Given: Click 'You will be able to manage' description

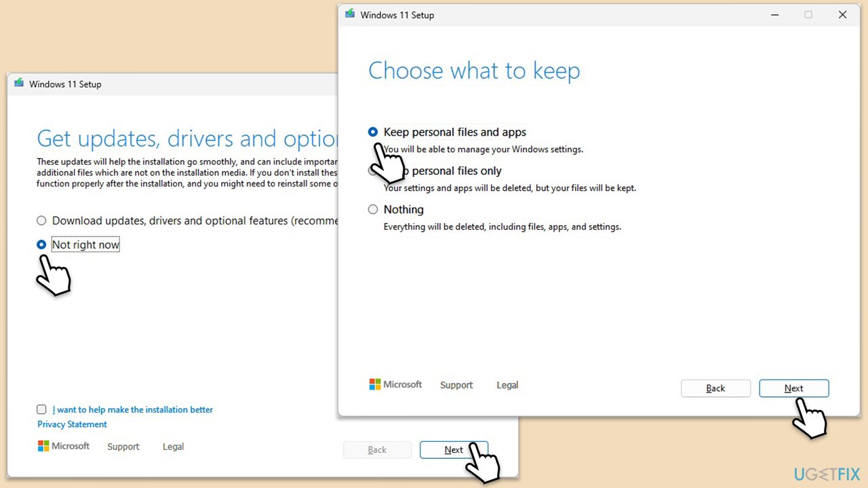Looking at the screenshot, I should tap(484, 150).
